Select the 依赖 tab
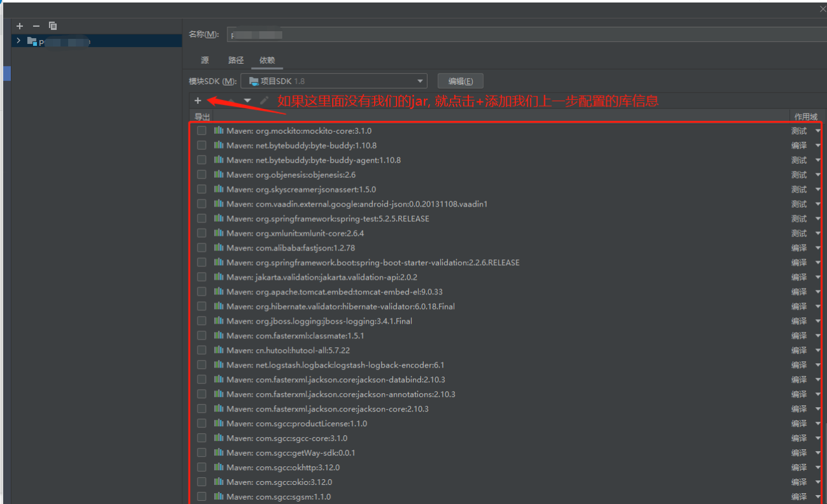 tap(267, 61)
